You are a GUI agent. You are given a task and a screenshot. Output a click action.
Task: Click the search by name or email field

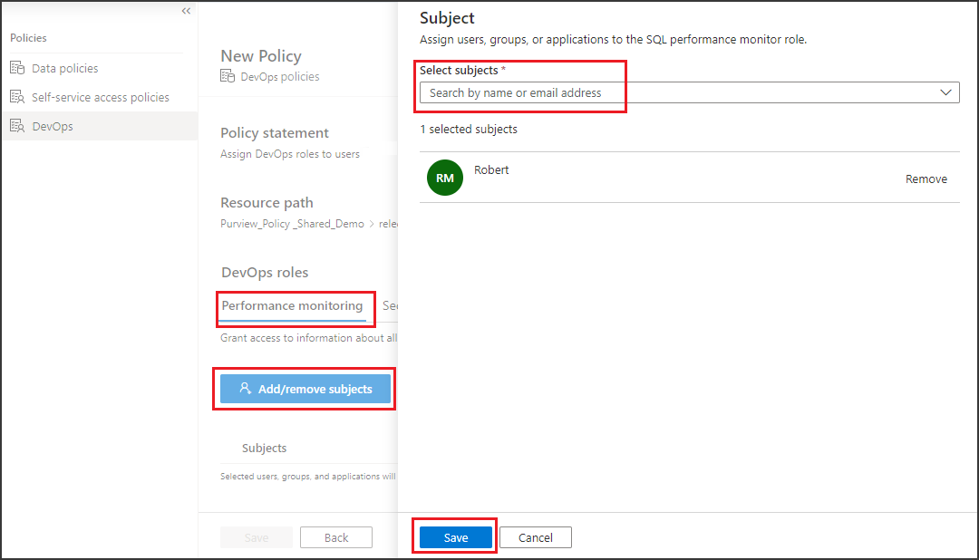click(544, 92)
